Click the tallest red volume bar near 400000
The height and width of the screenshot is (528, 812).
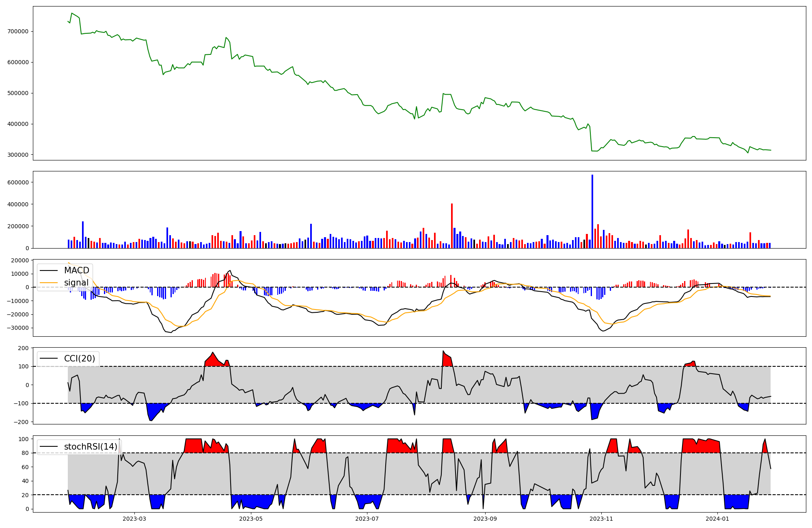point(452,225)
